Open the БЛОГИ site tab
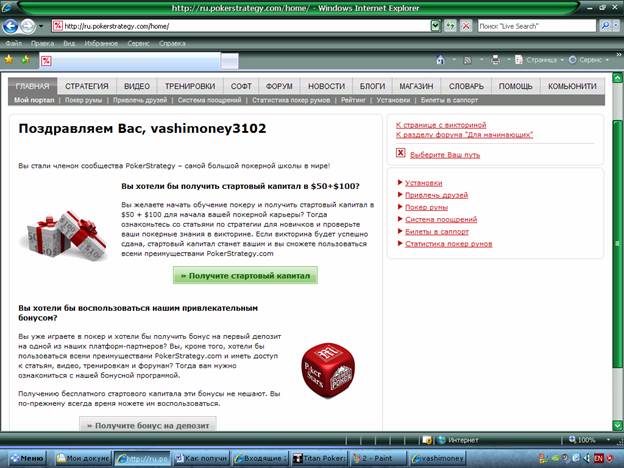 [372, 86]
